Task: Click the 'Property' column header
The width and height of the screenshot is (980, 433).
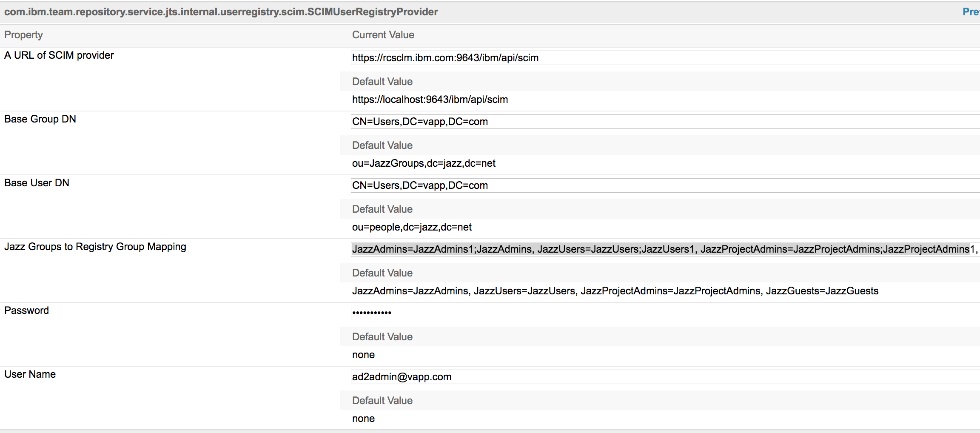Action: (23, 35)
